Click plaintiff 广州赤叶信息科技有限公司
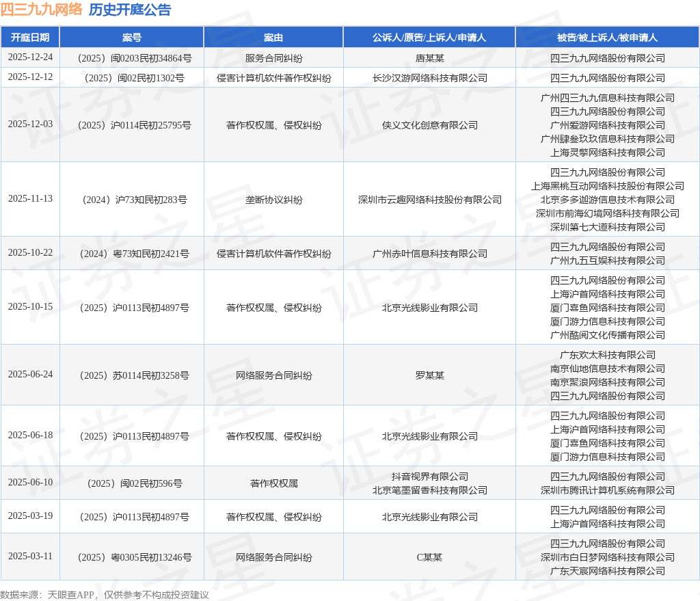Screen dimensions: 700x601 click(429, 254)
